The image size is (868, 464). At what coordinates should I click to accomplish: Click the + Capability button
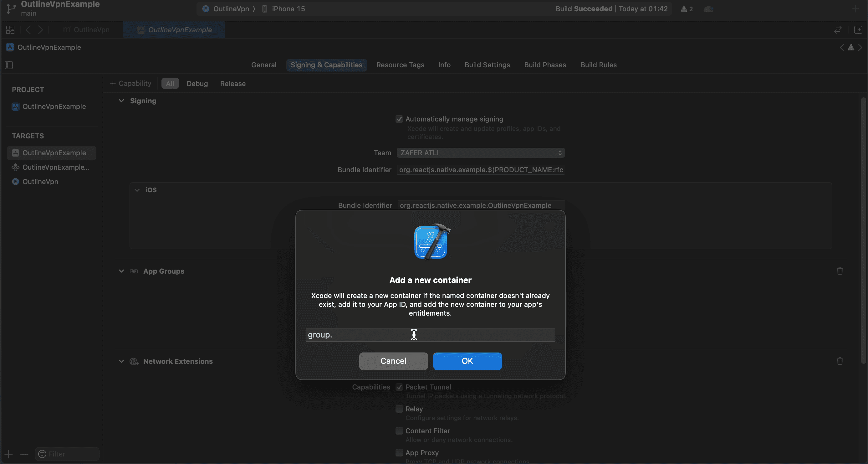[x=131, y=83]
